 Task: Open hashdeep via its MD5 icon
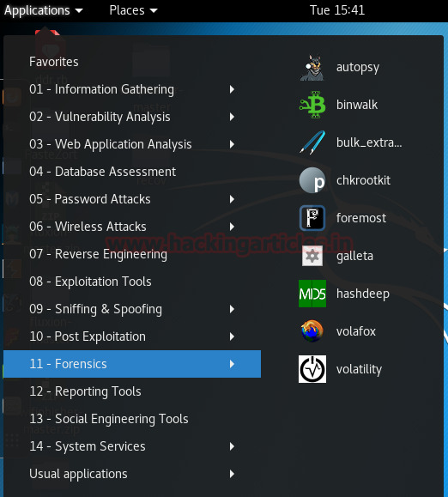click(312, 294)
